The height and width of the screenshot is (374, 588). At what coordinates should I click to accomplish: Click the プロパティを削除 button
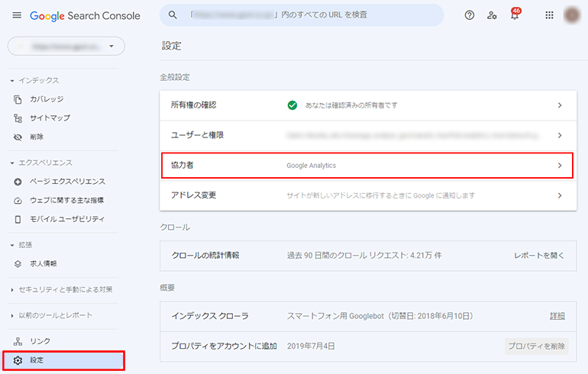click(x=538, y=346)
